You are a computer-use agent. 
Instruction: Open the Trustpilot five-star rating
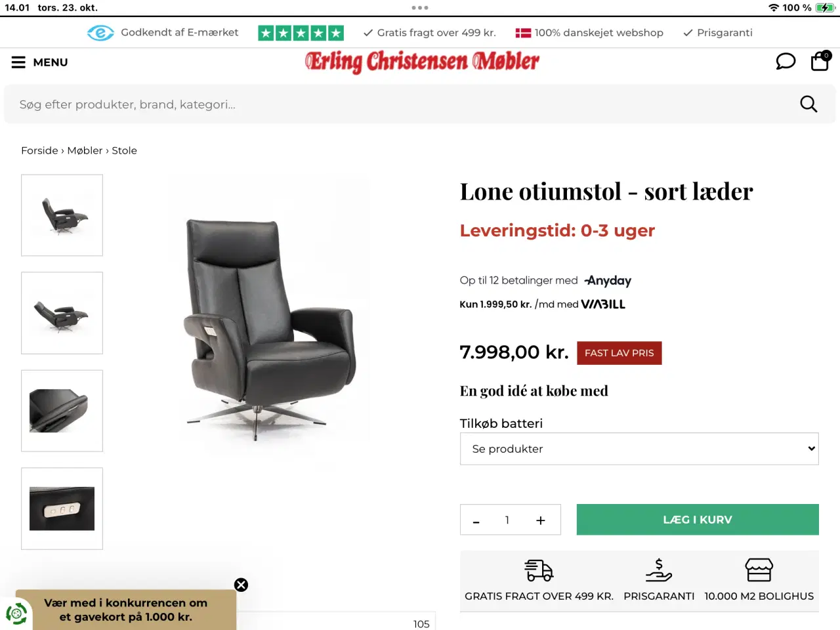[x=301, y=33]
